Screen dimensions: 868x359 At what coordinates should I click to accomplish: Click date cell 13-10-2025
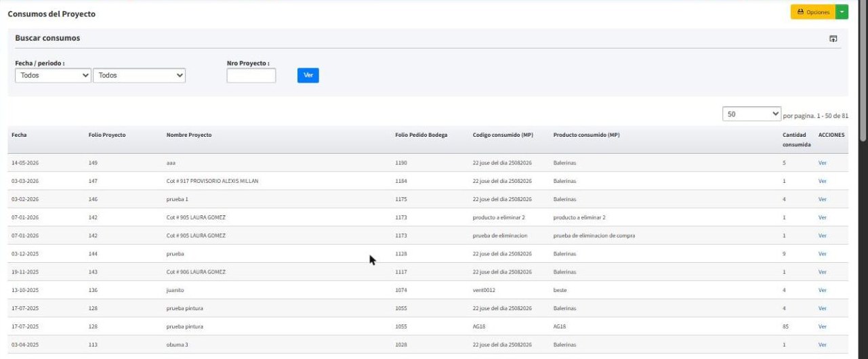[25, 290]
